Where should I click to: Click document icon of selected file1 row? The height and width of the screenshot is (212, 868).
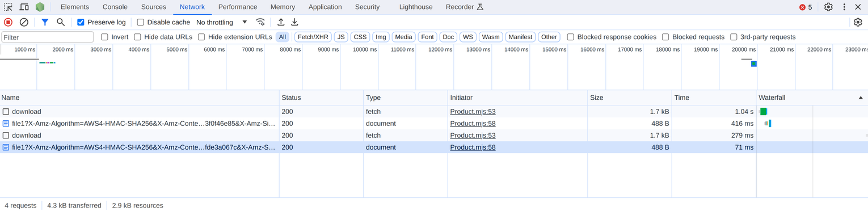(6, 147)
